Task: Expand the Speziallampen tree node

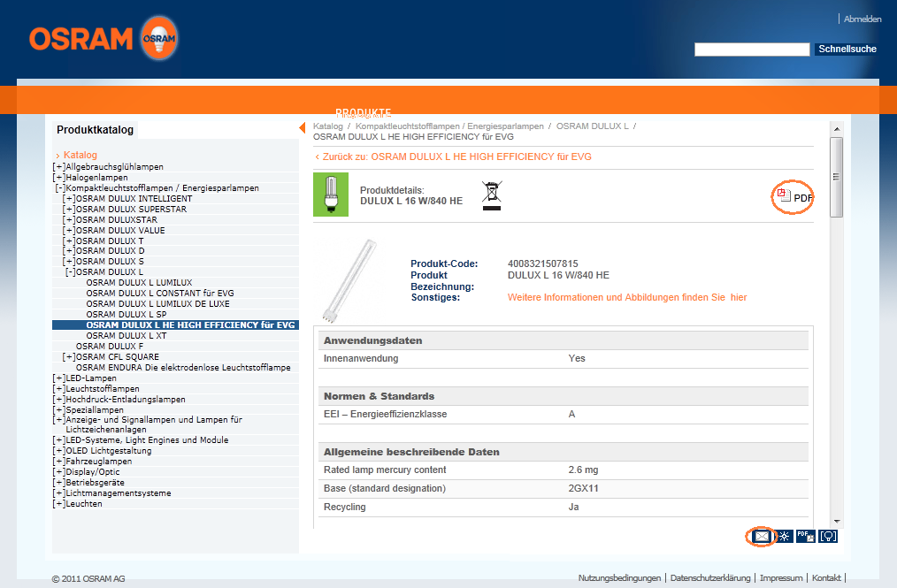Action: [59, 410]
